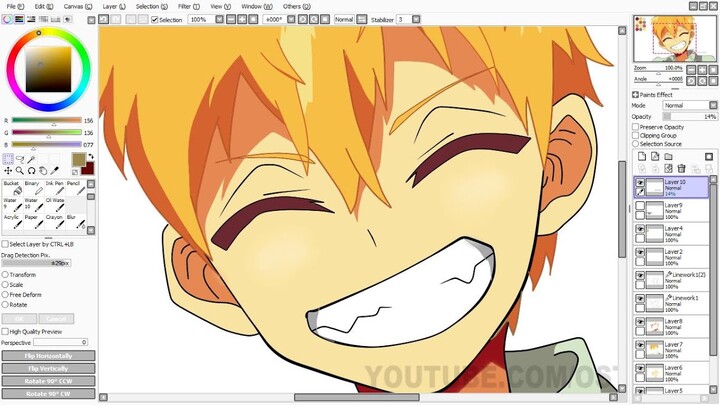Click zoom in button in Navigator panel
The height and width of the screenshot is (405, 720).
pos(703,70)
